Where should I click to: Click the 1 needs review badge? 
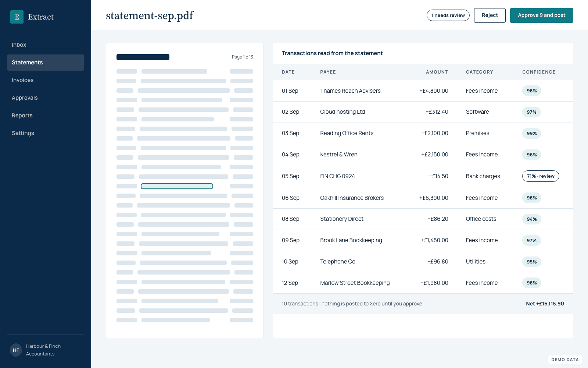[x=448, y=15]
